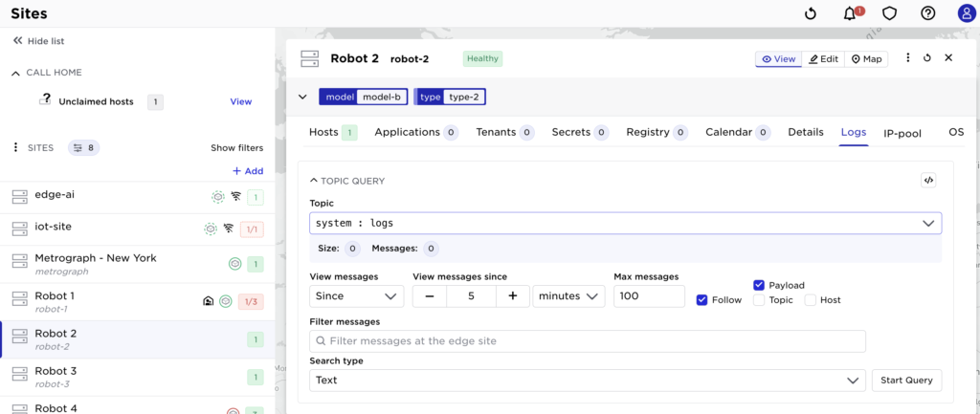Decrease view messages since value
This screenshot has height=414, width=980.
coord(430,296)
